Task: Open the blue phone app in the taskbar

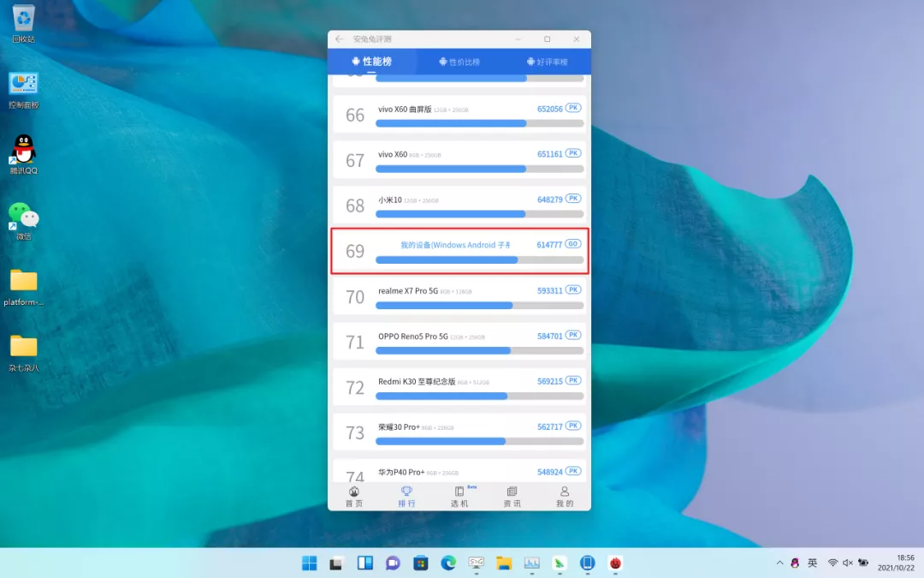Action: tap(587, 563)
